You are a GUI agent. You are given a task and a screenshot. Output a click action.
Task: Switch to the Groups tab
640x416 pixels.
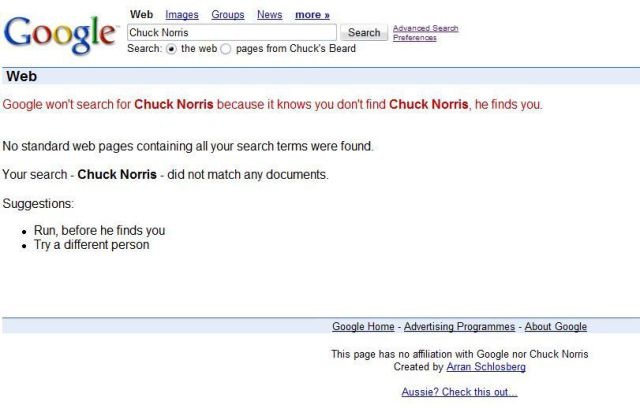point(228,15)
